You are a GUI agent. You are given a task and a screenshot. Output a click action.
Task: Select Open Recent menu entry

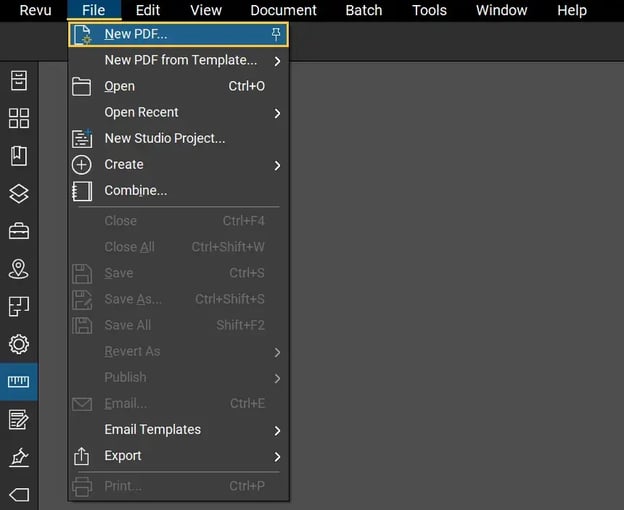coord(178,113)
